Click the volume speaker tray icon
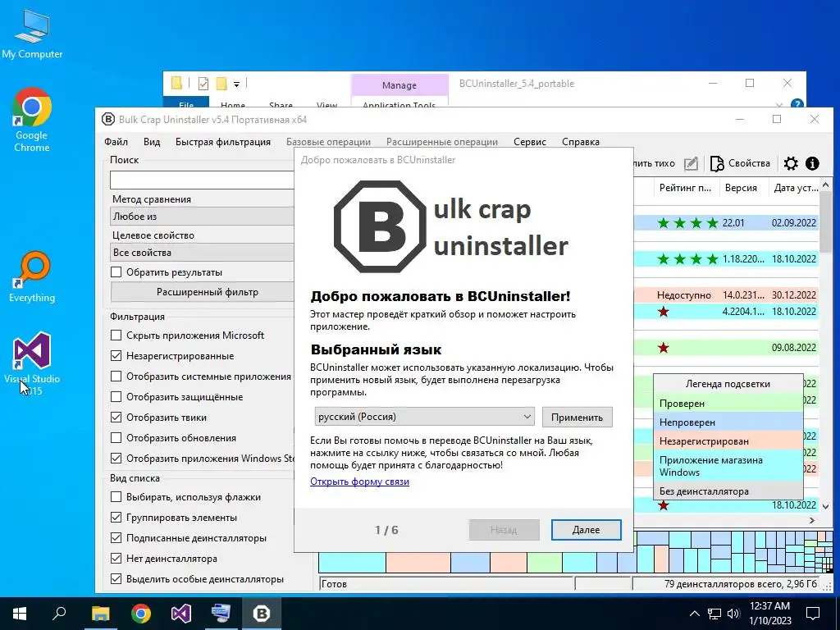The width and height of the screenshot is (840, 630). 733,614
